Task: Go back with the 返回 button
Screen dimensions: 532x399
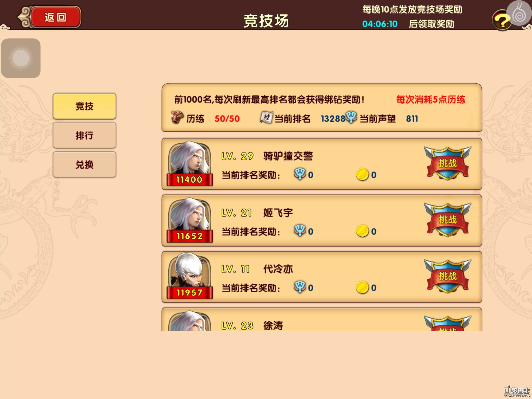Action: [55, 17]
